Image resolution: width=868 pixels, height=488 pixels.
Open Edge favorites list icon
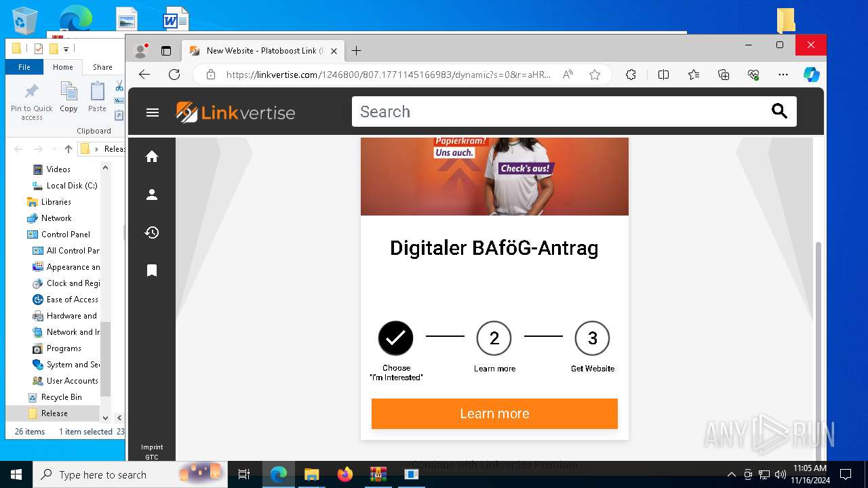[x=693, y=75]
